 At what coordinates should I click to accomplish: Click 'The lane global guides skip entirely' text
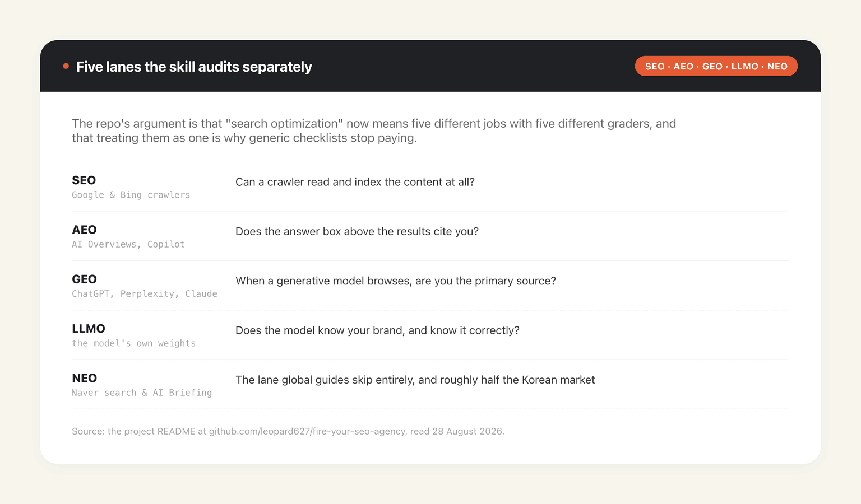coord(415,380)
